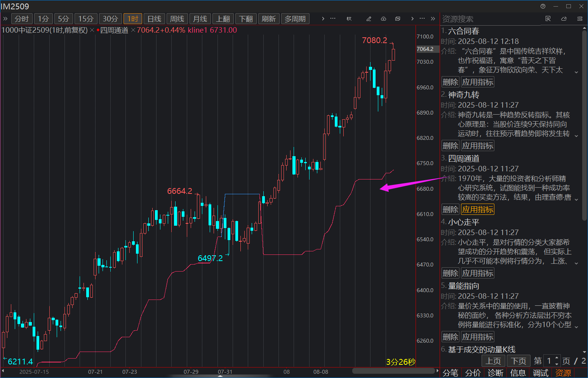Click the 权 price adjustment icon

(x=349, y=19)
